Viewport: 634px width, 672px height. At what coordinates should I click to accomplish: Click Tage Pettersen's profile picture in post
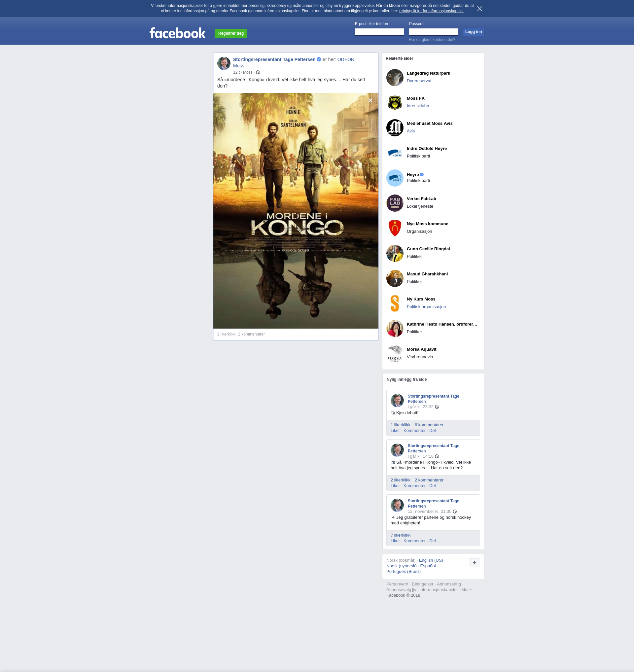click(224, 63)
